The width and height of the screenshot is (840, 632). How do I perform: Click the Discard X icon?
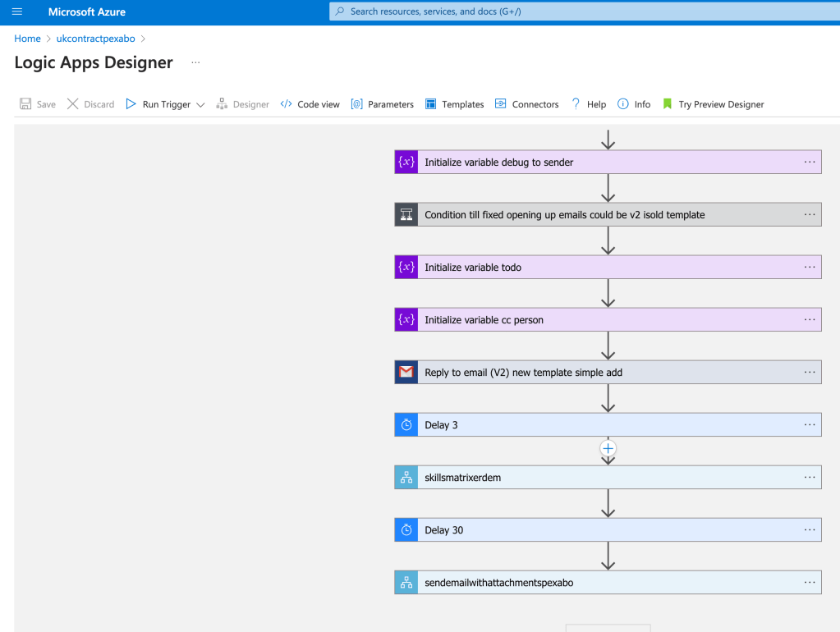coord(72,104)
